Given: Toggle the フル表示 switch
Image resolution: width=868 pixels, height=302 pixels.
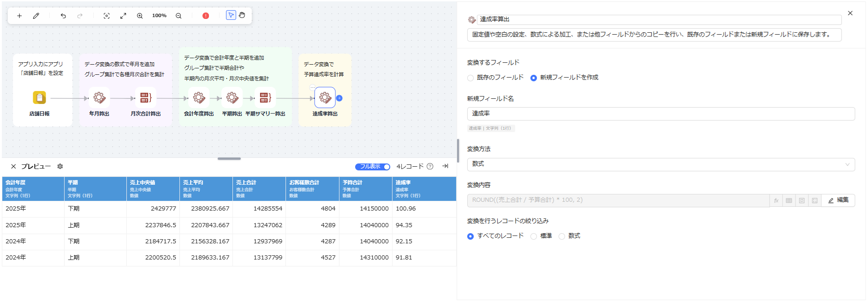Looking at the screenshot, I should pos(373,167).
